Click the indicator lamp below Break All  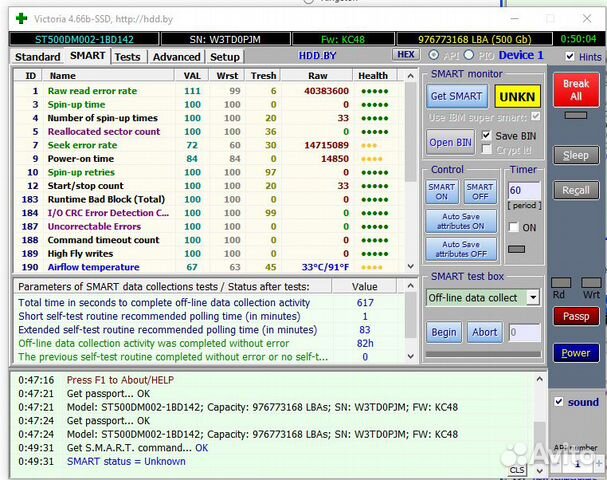tap(576, 115)
